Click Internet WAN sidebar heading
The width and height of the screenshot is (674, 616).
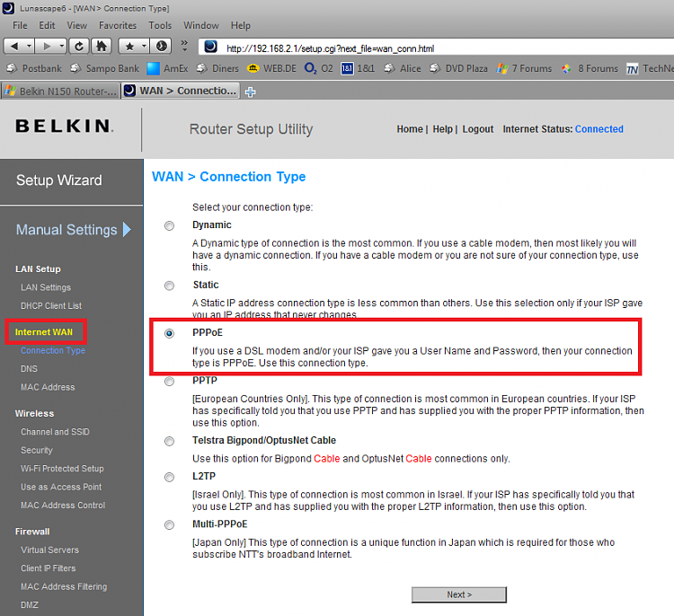tap(44, 332)
